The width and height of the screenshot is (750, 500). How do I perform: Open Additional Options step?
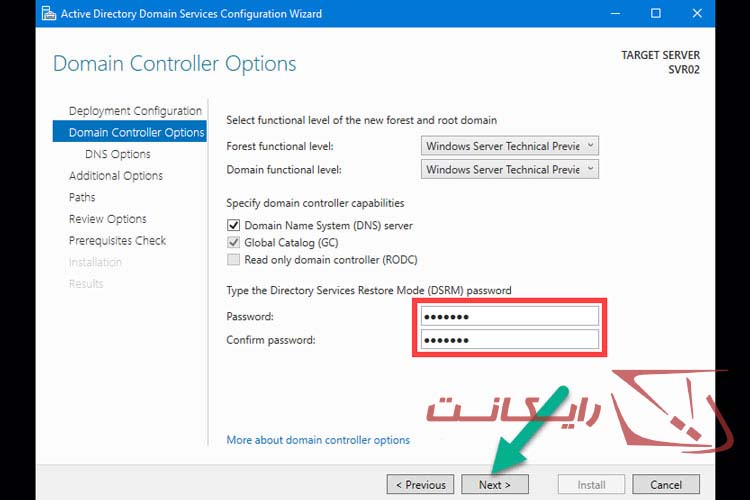(116, 176)
